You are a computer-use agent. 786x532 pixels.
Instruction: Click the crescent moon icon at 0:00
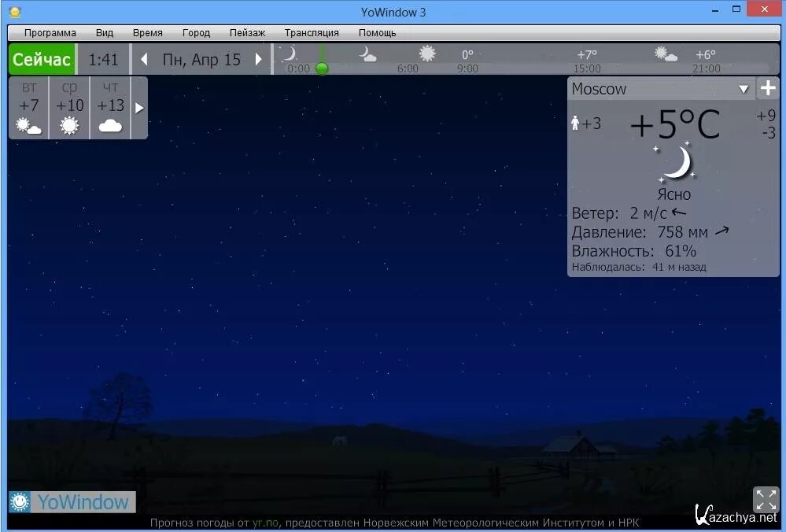pos(290,54)
